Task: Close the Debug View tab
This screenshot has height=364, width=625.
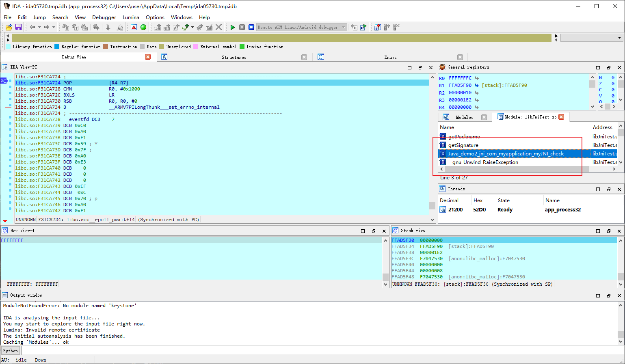Action: 148,57
